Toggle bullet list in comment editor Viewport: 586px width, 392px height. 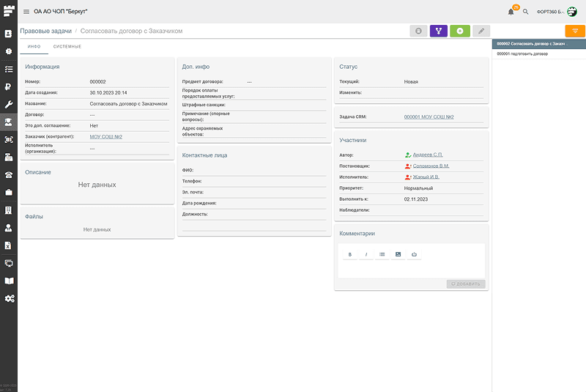click(382, 254)
